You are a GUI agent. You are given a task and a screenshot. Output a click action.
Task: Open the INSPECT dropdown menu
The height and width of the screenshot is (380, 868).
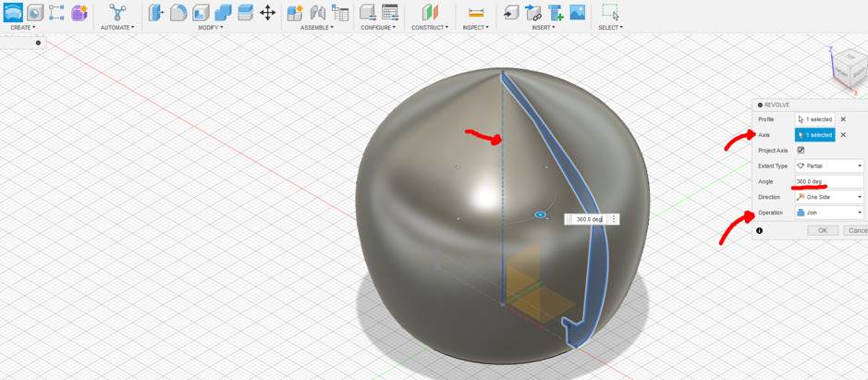475,27
